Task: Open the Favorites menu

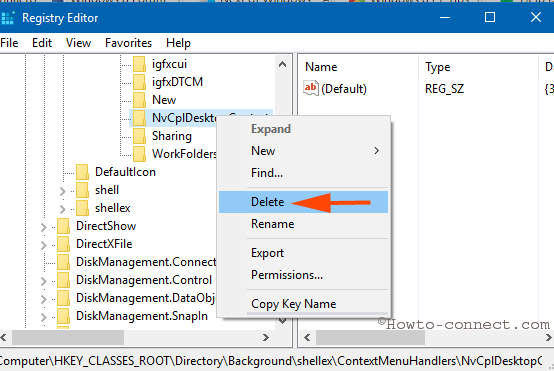Action: coord(129,43)
